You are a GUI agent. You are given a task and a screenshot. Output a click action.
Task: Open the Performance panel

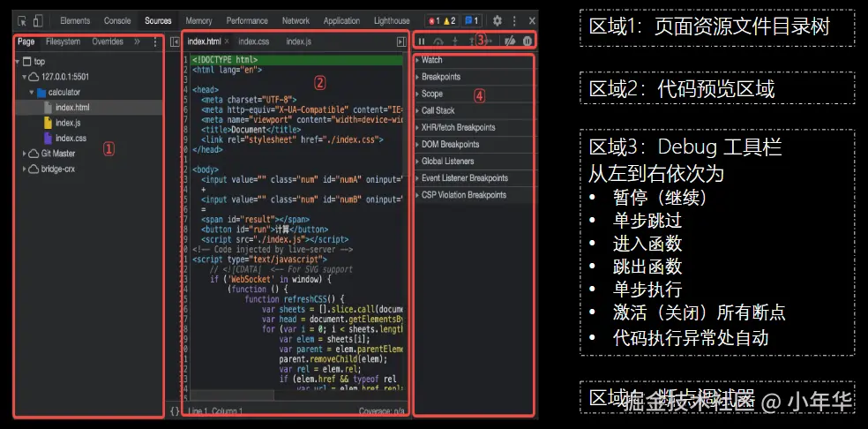click(x=247, y=21)
